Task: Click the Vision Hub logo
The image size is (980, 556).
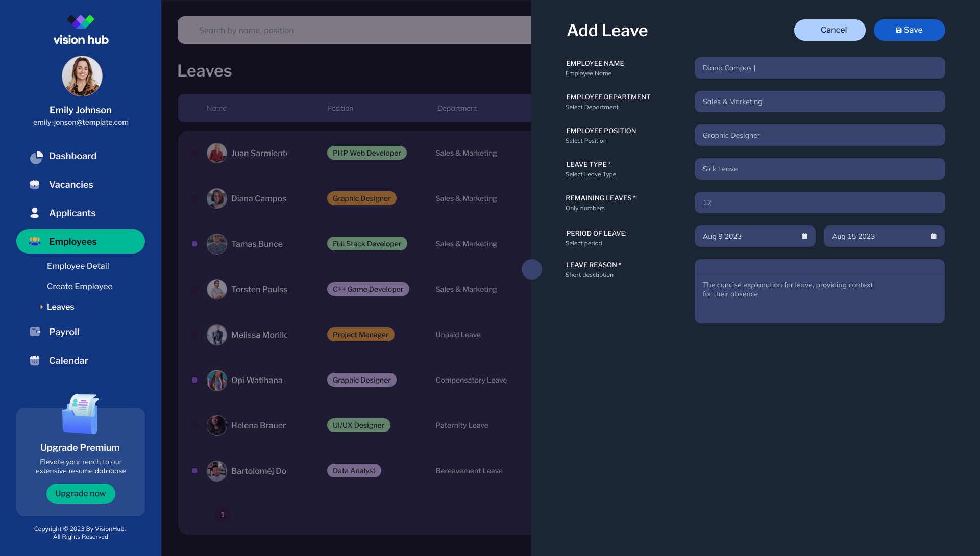Action: click(x=81, y=30)
